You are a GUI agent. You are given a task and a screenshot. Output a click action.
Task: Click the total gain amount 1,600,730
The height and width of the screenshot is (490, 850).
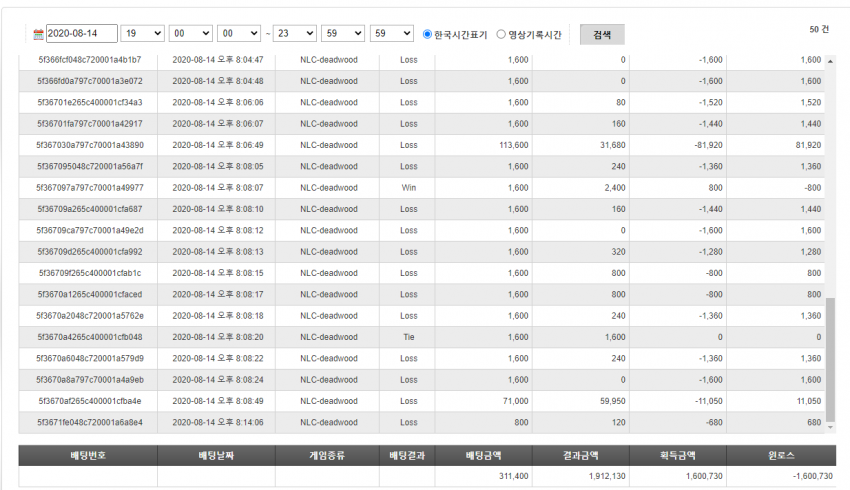(704, 476)
